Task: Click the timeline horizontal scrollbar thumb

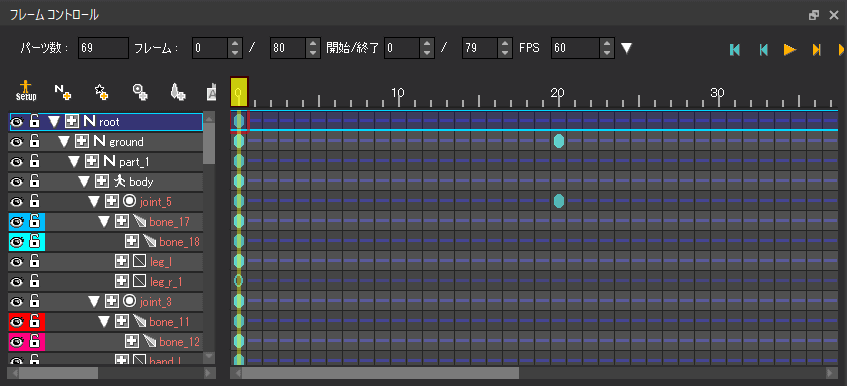Action: pyautogui.click(x=380, y=373)
